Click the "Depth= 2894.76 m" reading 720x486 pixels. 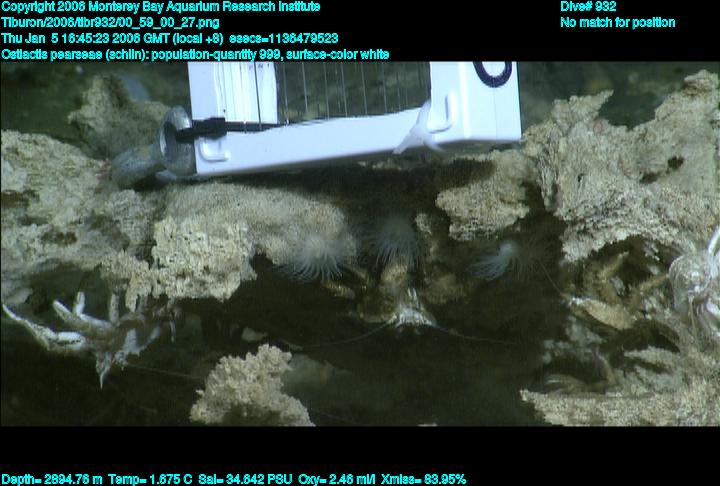click(52, 480)
